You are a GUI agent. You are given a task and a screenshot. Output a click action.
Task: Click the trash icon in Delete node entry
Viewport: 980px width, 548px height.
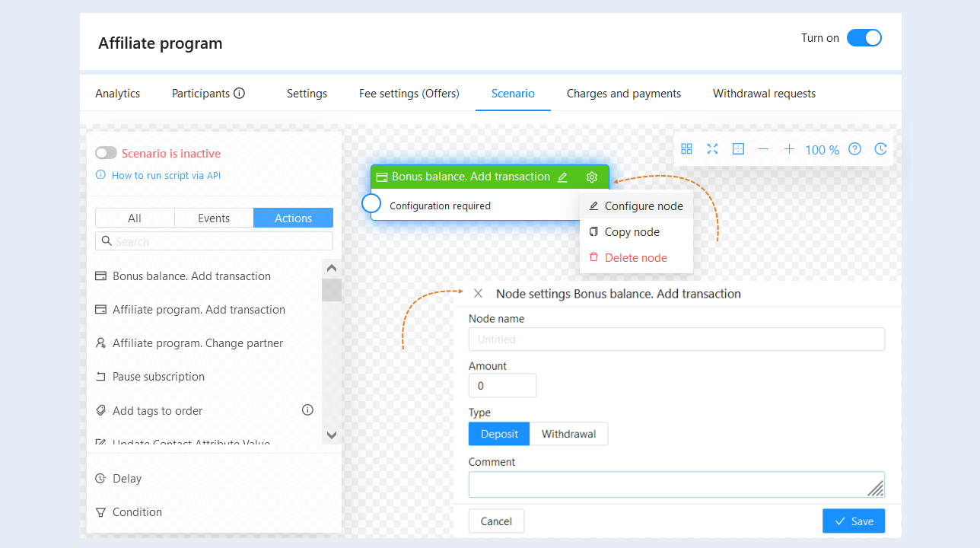(x=594, y=258)
